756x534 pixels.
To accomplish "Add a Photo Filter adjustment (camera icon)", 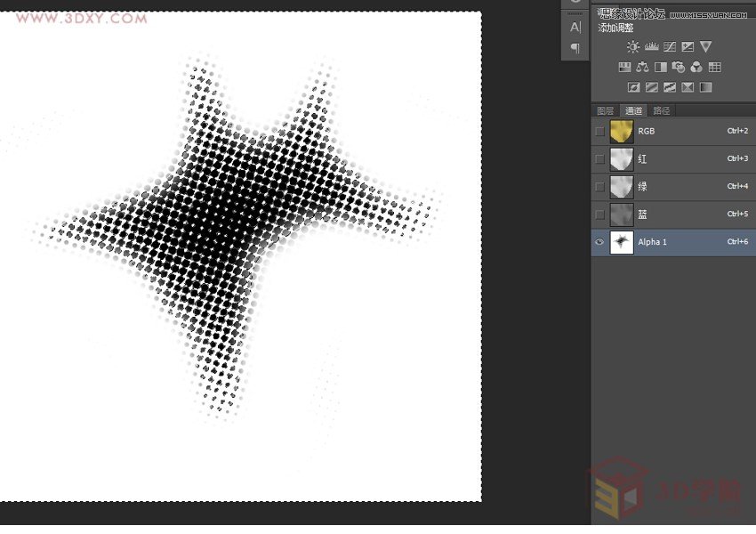I will 679,67.
